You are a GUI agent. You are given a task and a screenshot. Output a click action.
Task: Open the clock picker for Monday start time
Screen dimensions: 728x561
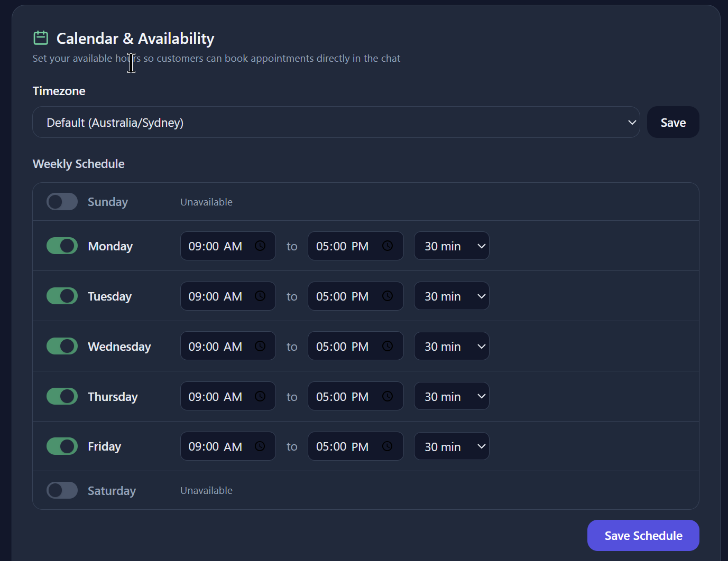260,246
